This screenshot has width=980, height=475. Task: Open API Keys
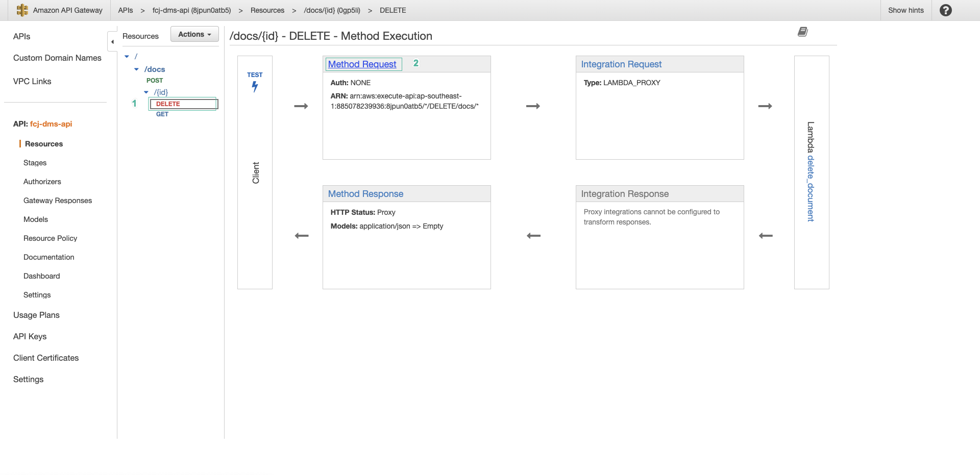30,337
